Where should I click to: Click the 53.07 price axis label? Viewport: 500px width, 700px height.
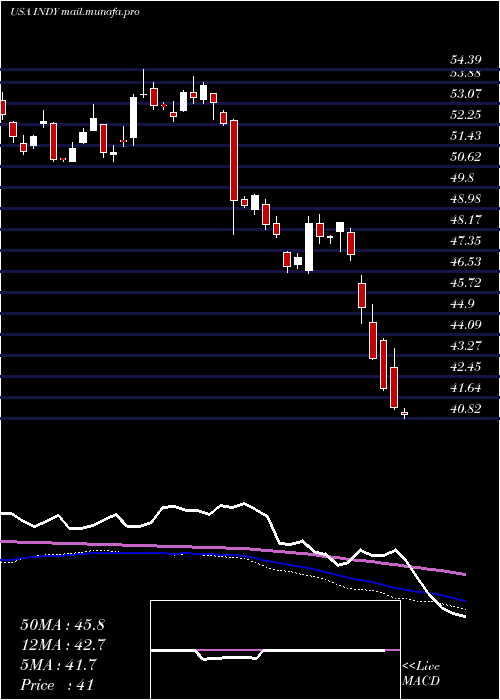click(465, 94)
